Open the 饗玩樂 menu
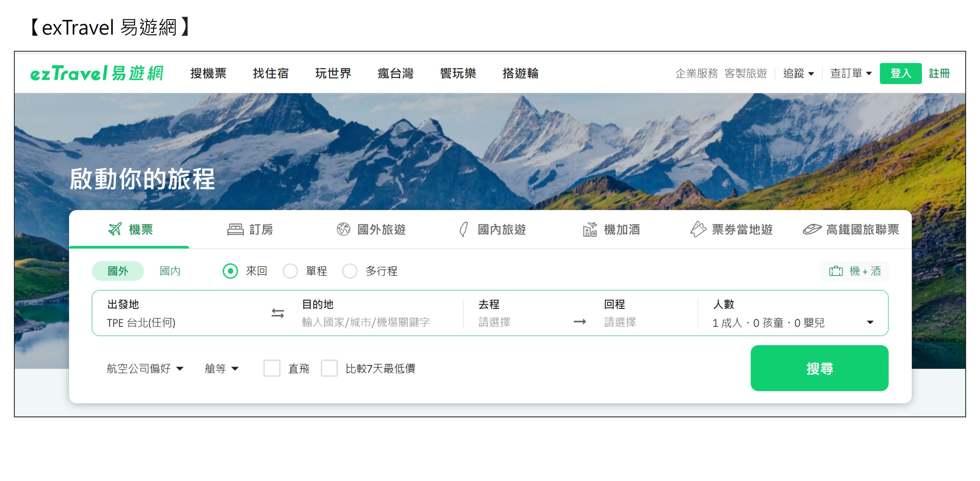The image size is (980, 481). 458,73
